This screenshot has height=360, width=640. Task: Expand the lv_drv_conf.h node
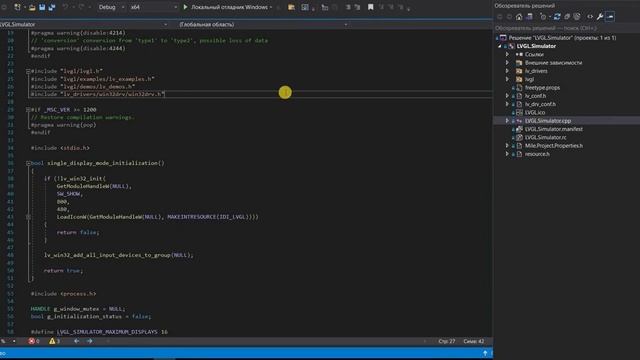pyautogui.click(x=507, y=104)
